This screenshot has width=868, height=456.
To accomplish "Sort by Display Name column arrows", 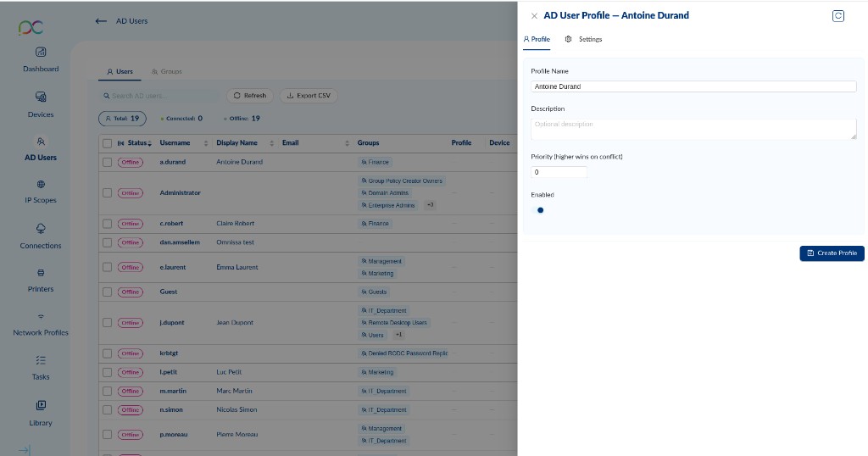I will (272, 143).
